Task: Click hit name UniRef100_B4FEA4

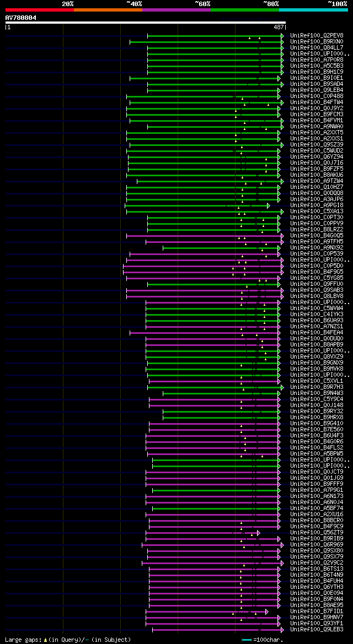Action: tap(317, 332)
